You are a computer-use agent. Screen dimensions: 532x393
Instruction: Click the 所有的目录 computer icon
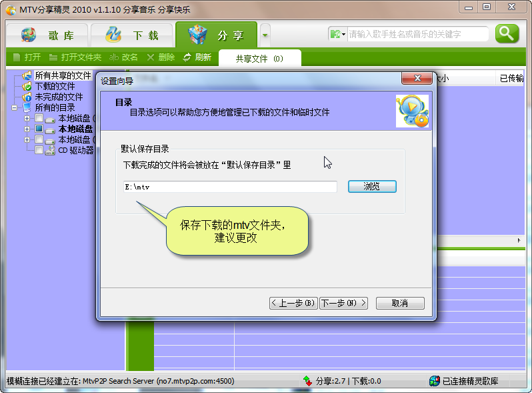(x=27, y=107)
